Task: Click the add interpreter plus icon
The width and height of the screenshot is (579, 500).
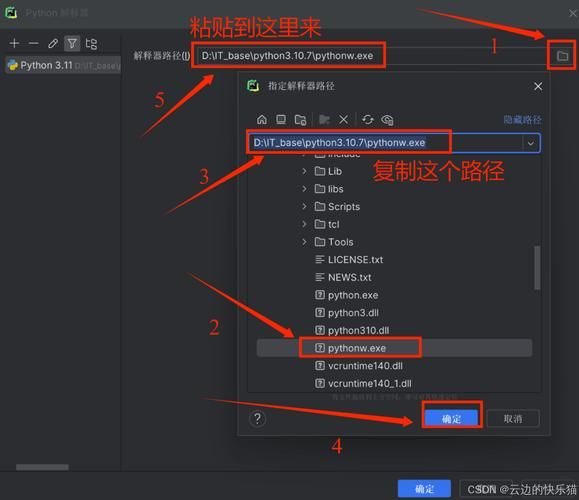Action: pyautogui.click(x=14, y=44)
